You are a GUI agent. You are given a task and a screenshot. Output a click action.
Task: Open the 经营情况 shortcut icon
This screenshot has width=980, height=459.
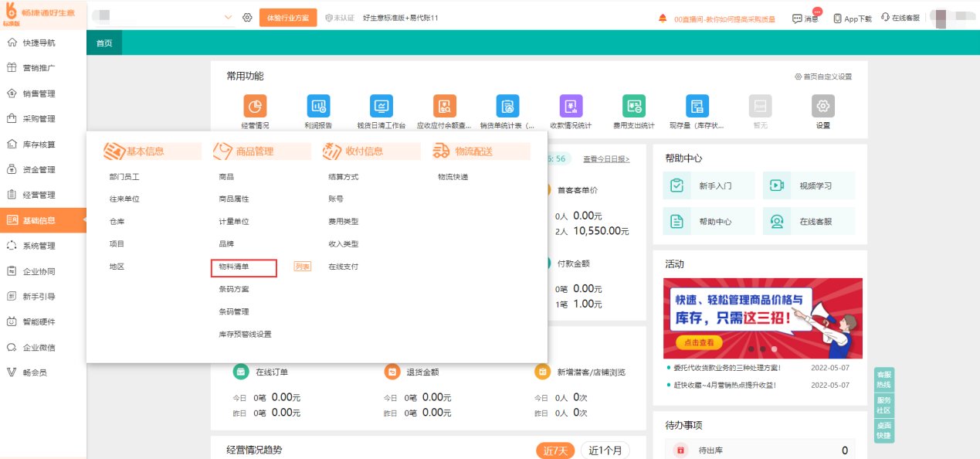tap(255, 106)
